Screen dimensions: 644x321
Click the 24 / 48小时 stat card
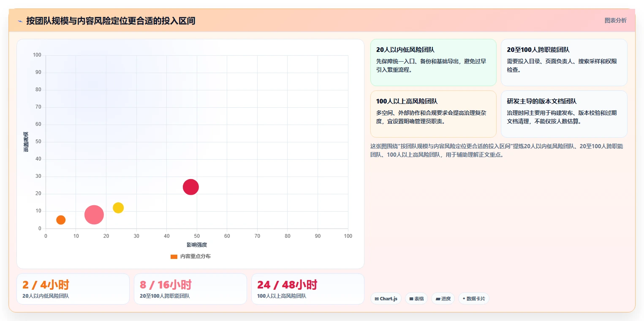tap(308, 289)
